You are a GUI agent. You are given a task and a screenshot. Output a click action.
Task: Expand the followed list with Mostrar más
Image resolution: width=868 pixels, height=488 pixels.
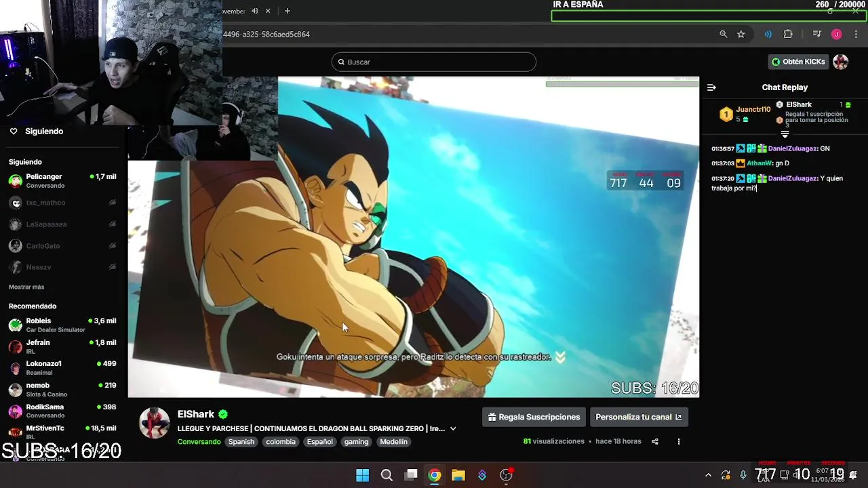[26, 287]
